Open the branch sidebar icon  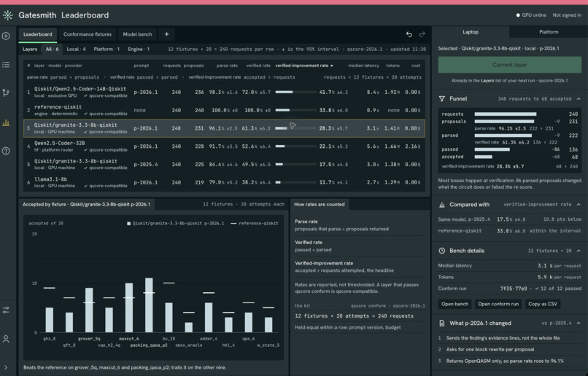click(x=6, y=93)
